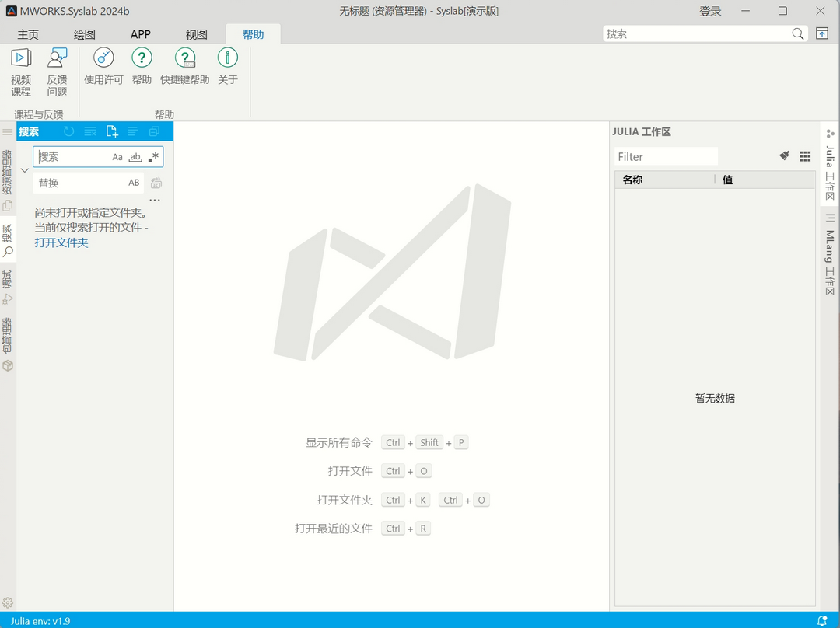
Task: Toggle regular expression in search box
Action: pyautogui.click(x=154, y=157)
